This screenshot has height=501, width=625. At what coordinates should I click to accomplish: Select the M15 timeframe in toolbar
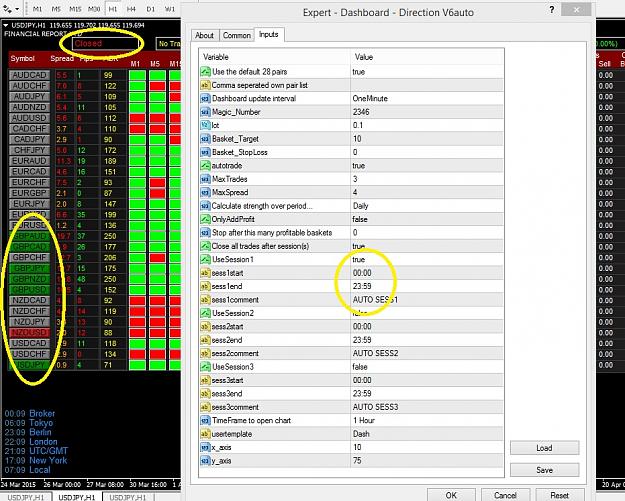coord(75,8)
